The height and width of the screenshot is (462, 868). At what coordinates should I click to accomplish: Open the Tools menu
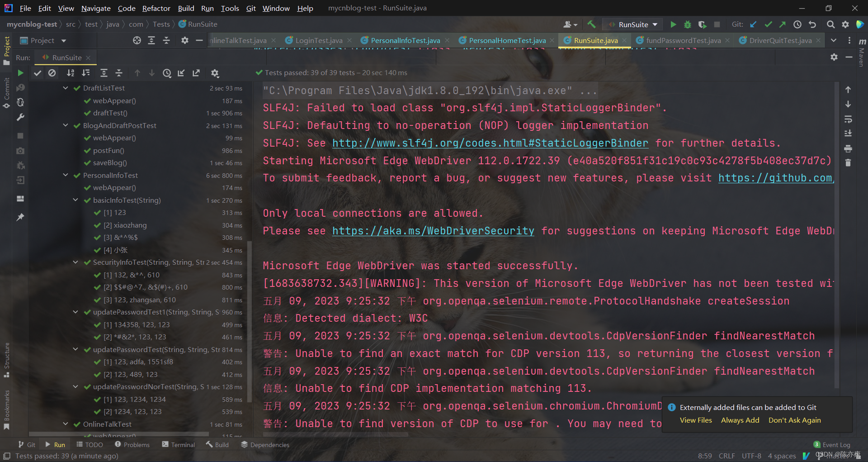[230, 8]
